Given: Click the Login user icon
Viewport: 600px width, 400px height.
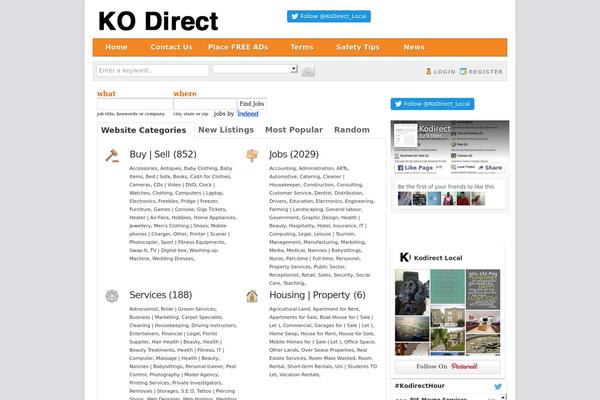Looking at the screenshot, I should (429, 72).
